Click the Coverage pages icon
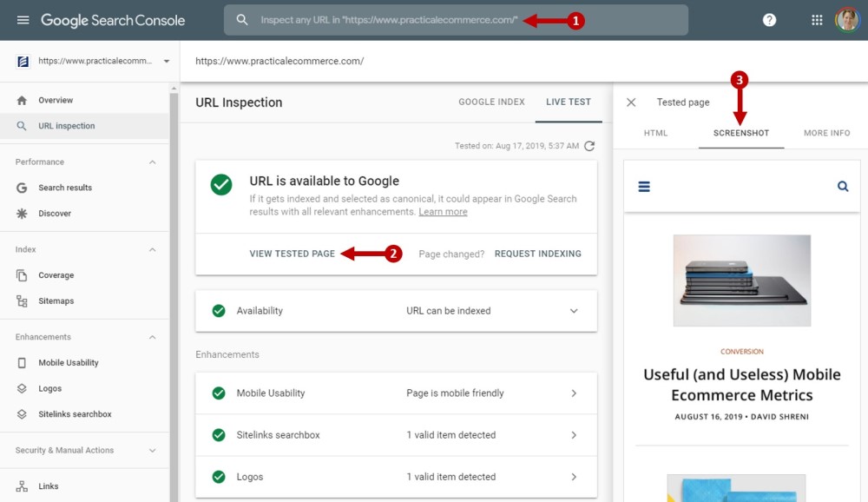This screenshot has width=868, height=502. tap(22, 275)
